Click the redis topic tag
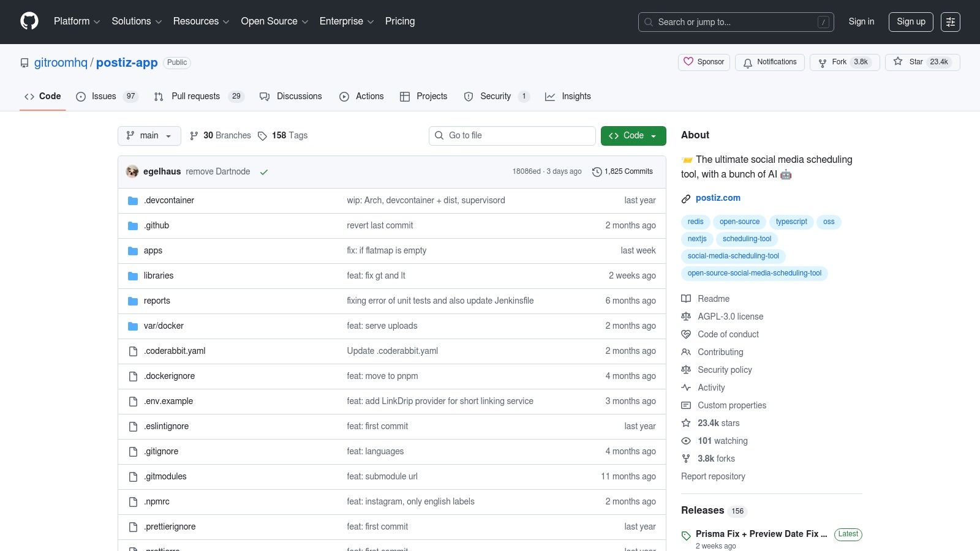Viewport: 980px width, 551px height. tap(695, 222)
